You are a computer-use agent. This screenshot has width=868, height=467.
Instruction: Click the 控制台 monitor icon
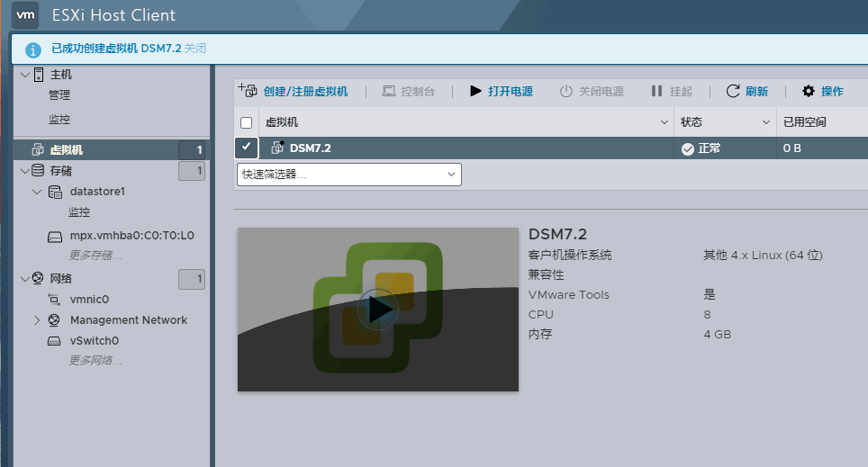(x=389, y=91)
